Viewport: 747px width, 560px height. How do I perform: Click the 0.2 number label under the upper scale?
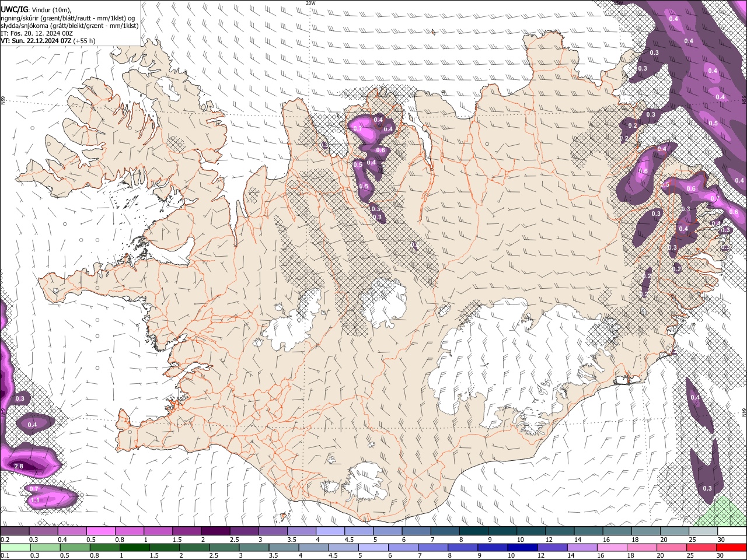tap(5, 540)
